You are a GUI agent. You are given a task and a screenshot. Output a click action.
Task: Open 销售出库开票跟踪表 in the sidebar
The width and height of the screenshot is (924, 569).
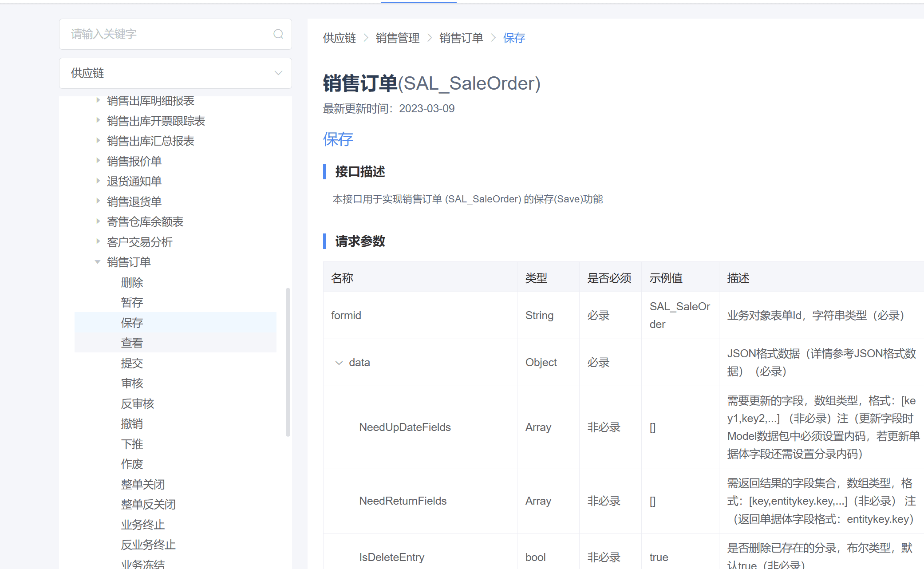click(156, 121)
